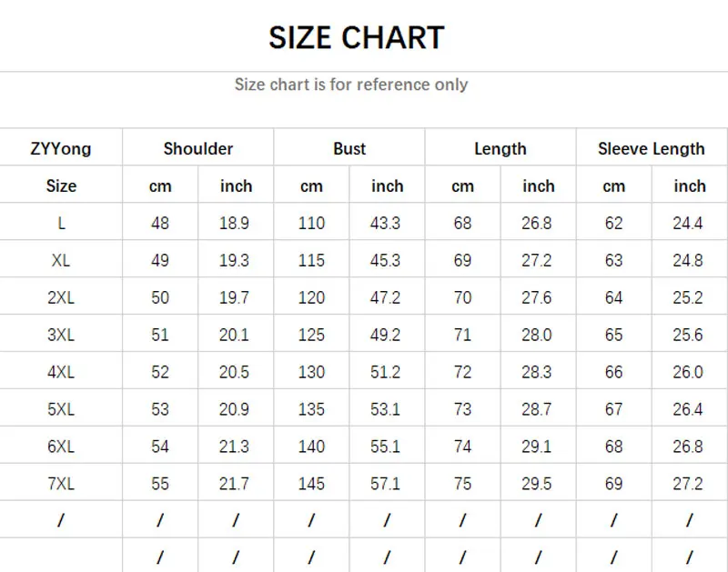Select bust value 110 for size L
Viewport: 728px width, 572px height.
(x=311, y=223)
